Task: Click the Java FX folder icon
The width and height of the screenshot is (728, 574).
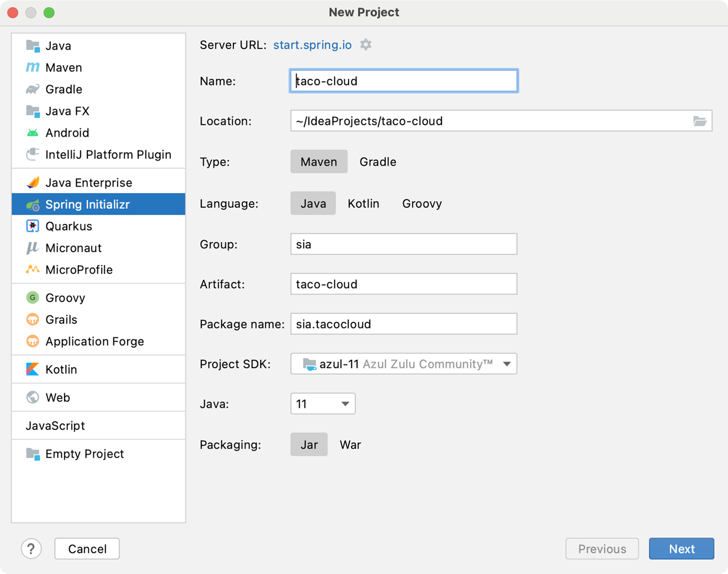Action: (x=33, y=111)
